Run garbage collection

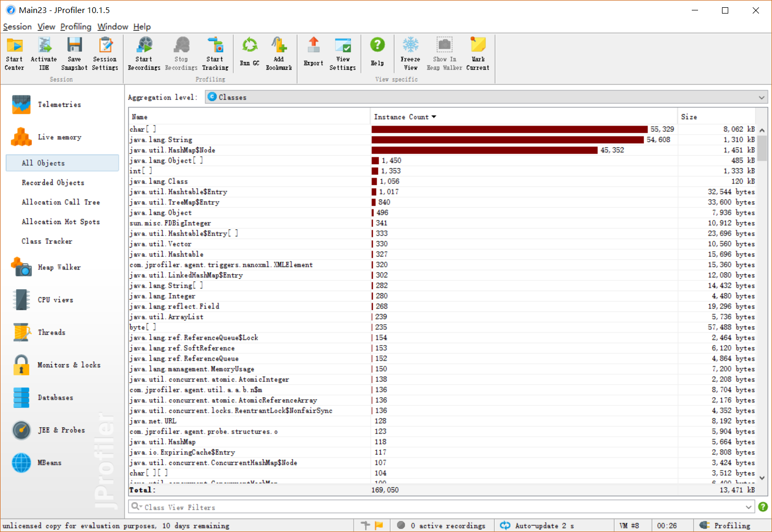[250, 52]
